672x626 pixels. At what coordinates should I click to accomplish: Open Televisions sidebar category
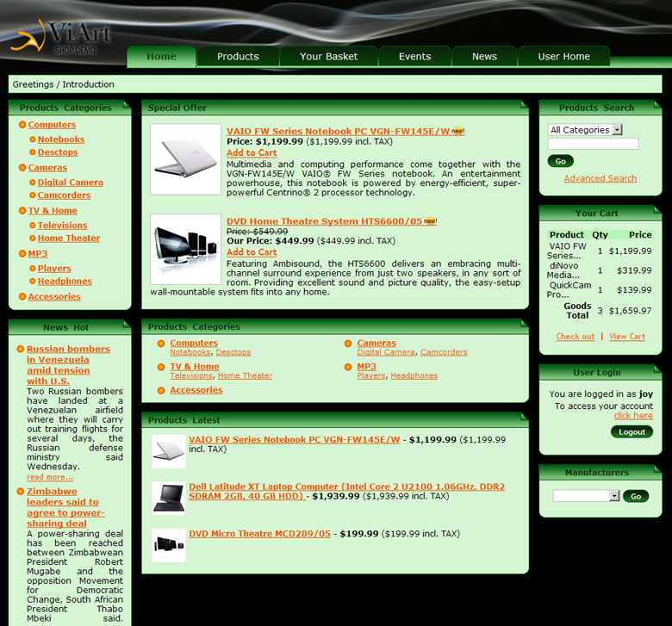coord(63,225)
